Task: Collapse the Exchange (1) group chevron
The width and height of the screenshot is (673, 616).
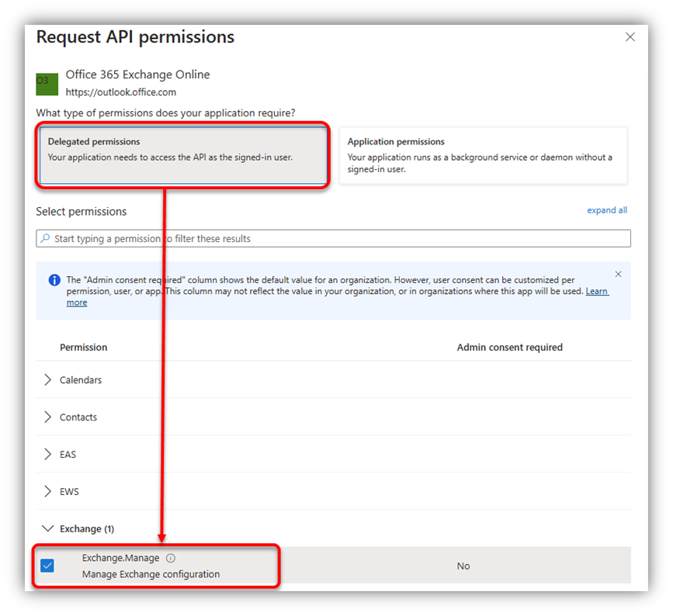Action: 47,528
